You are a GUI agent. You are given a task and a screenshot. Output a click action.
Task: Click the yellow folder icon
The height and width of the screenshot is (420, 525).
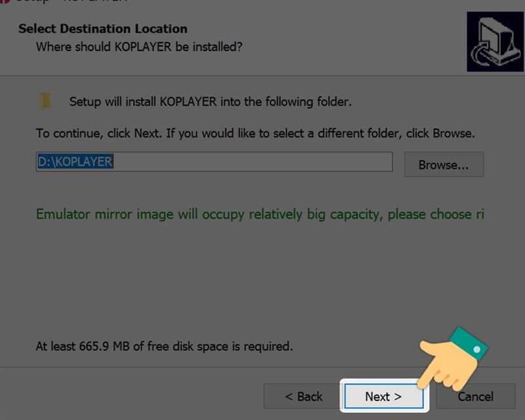[45, 101]
